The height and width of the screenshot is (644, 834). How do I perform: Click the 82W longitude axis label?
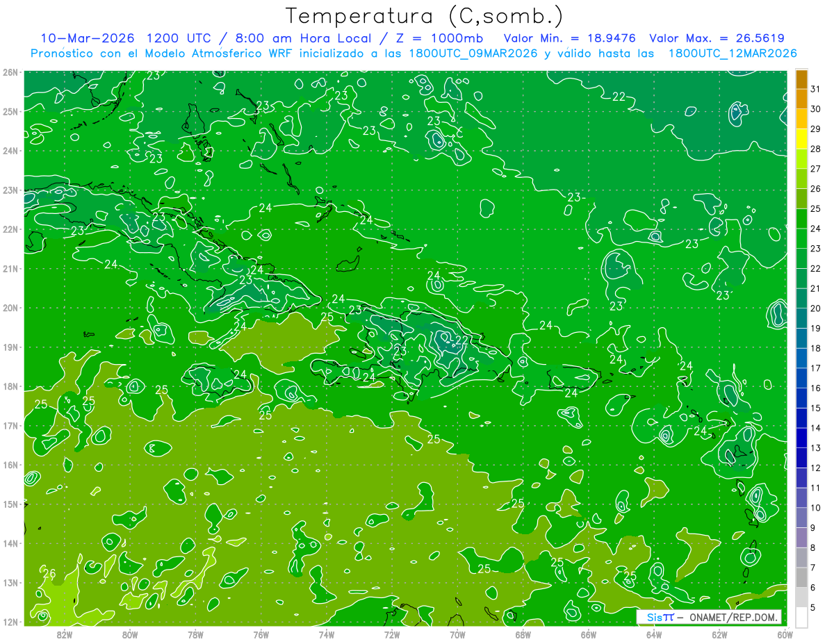pos(64,634)
